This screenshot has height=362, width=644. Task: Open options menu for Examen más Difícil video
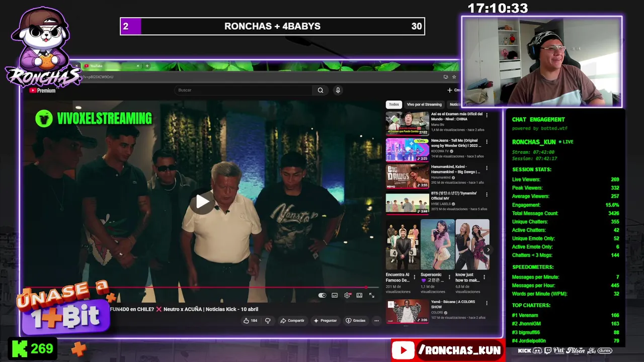pos(487,116)
